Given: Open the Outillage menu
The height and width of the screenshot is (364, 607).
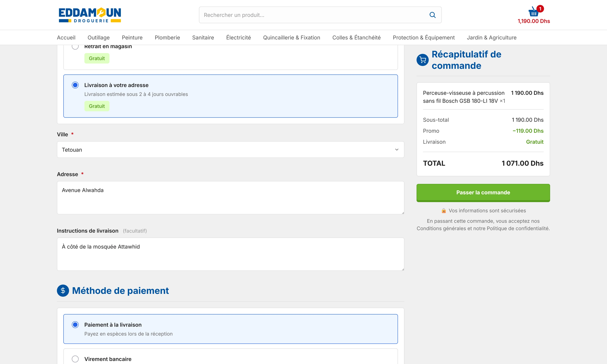Looking at the screenshot, I should coord(99,38).
